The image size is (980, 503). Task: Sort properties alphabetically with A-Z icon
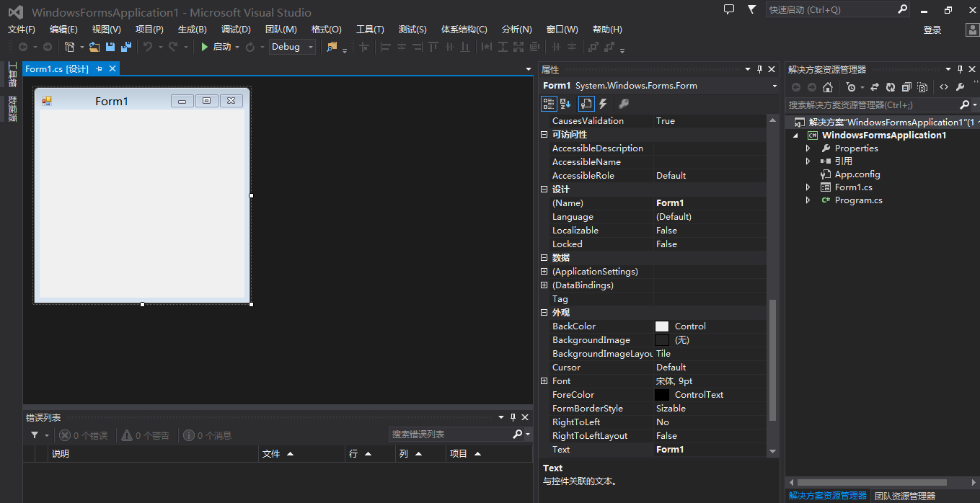[565, 104]
